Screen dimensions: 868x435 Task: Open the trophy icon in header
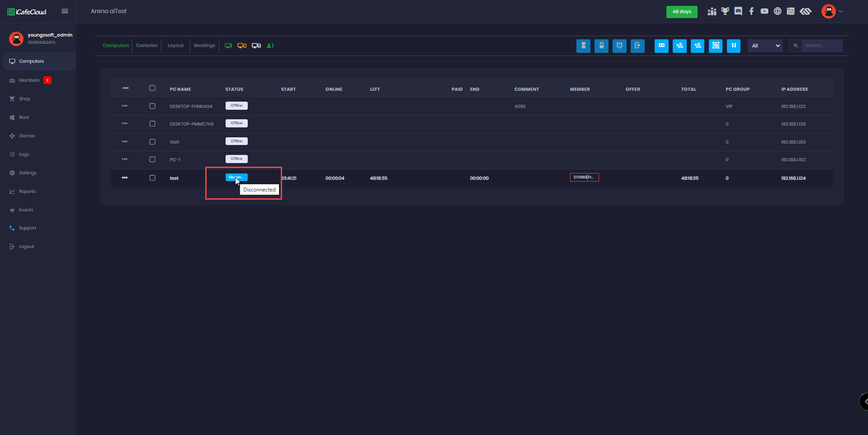click(x=725, y=11)
